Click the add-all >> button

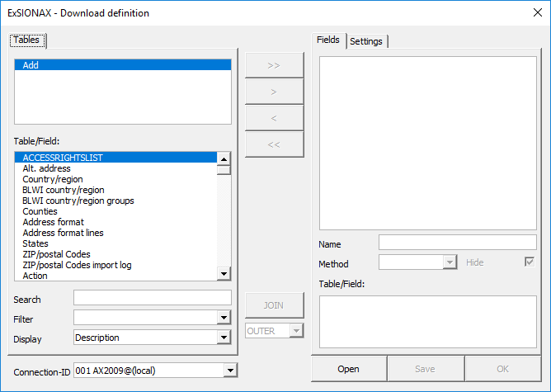[274, 65]
